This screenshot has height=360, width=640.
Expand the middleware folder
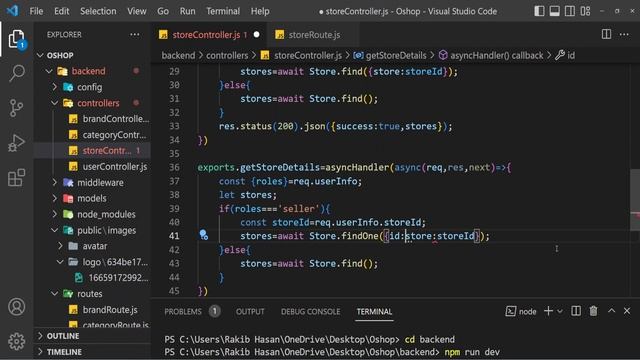[100, 182]
